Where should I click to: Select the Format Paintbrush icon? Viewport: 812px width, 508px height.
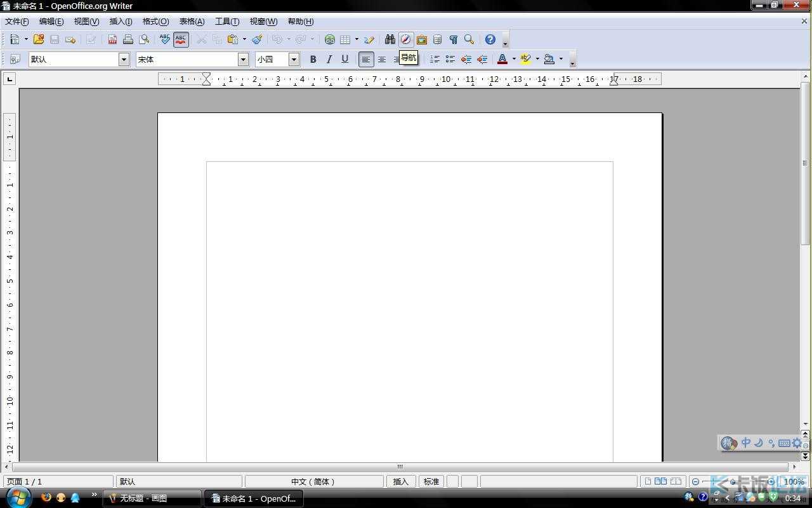pos(257,39)
